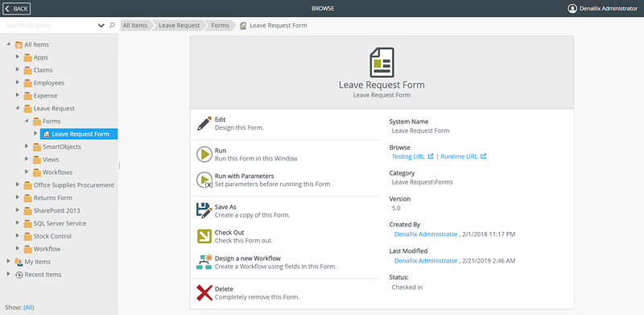Open the Testing URL link
This screenshot has width=644, height=315.
tap(408, 156)
